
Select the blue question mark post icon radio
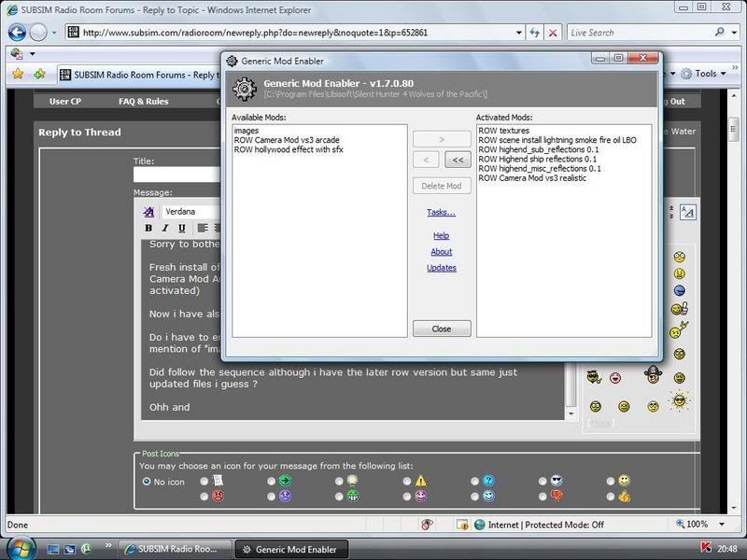click(x=474, y=482)
